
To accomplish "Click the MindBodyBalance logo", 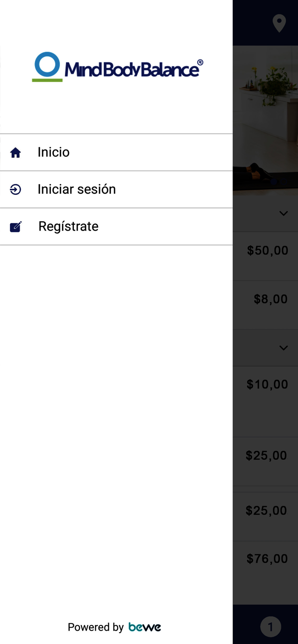I will 117,67.
